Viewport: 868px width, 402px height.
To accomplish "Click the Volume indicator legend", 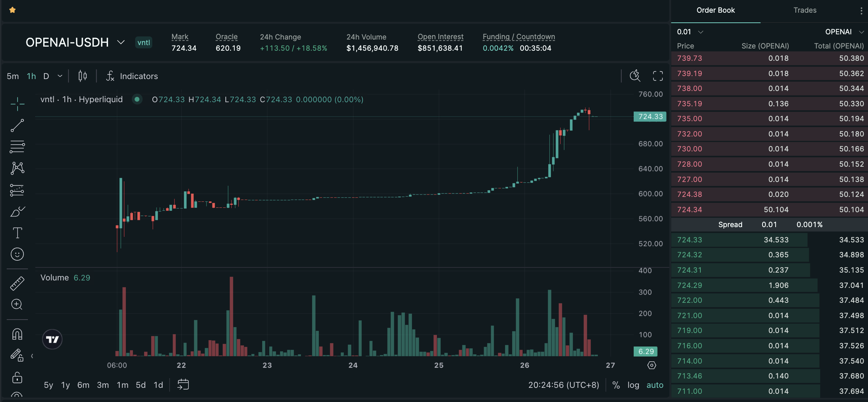I will pyautogui.click(x=65, y=278).
